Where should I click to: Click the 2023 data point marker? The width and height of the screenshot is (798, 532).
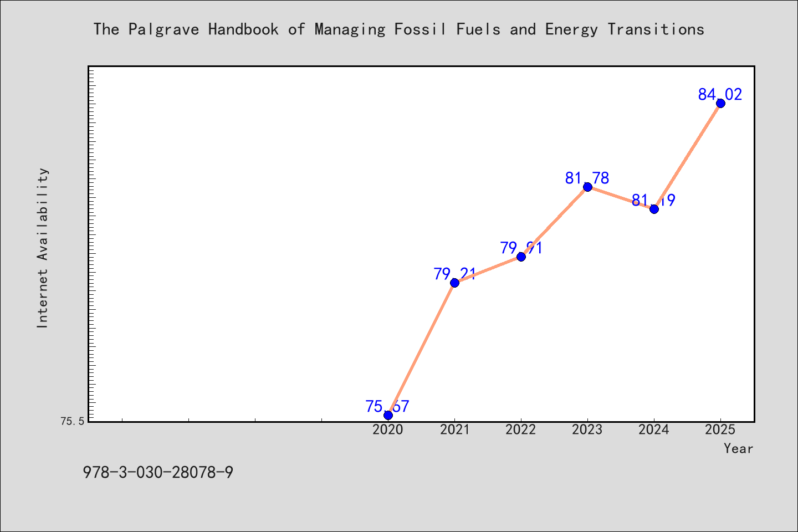(x=587, y=187)
